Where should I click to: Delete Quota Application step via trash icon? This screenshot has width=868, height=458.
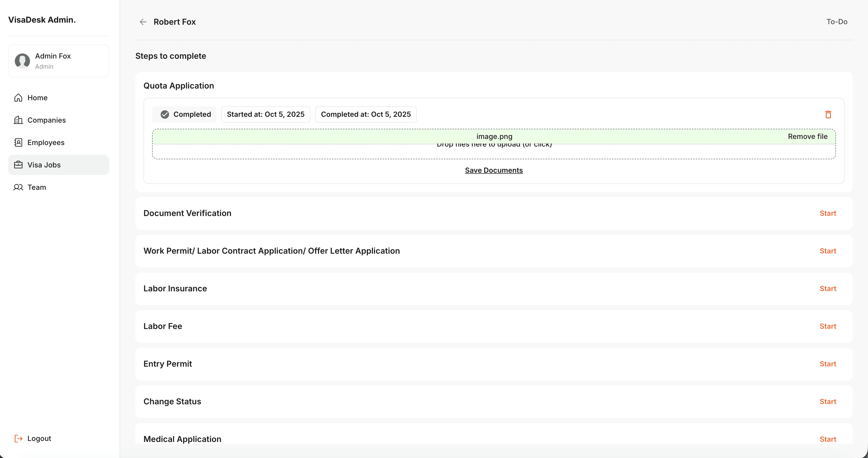pos(828,114)
